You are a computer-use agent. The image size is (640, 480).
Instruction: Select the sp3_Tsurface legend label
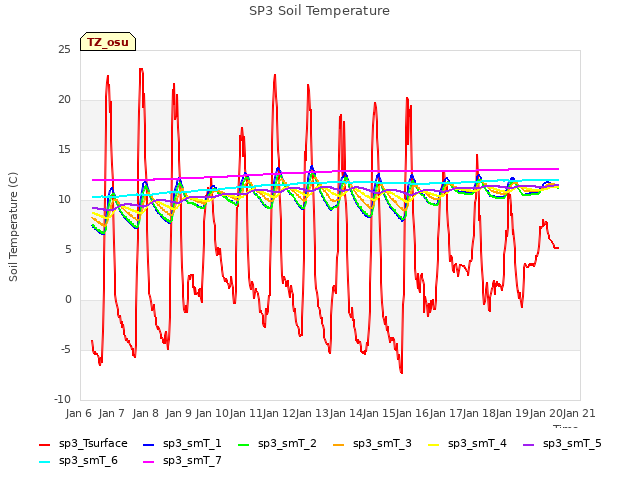point(93,444)
